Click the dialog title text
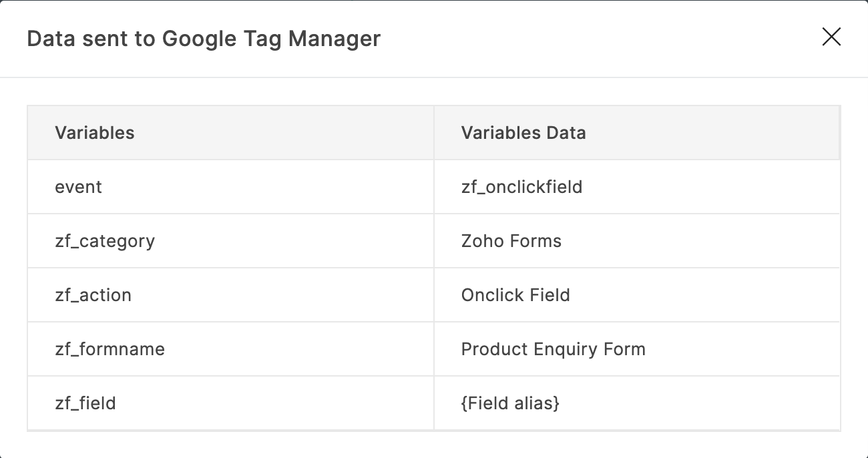868x458 pixels. click(204, 39)
